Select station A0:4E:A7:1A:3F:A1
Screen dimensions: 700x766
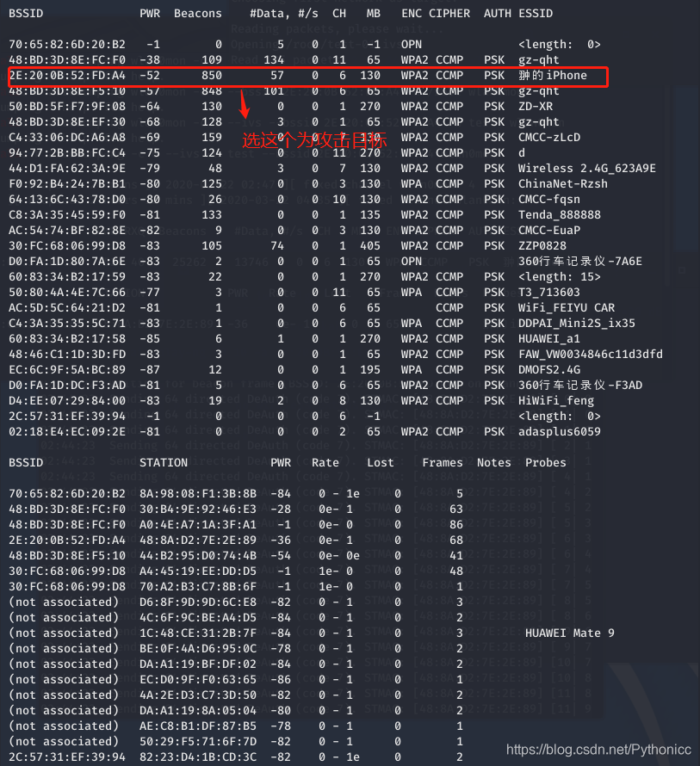(197, 525)
